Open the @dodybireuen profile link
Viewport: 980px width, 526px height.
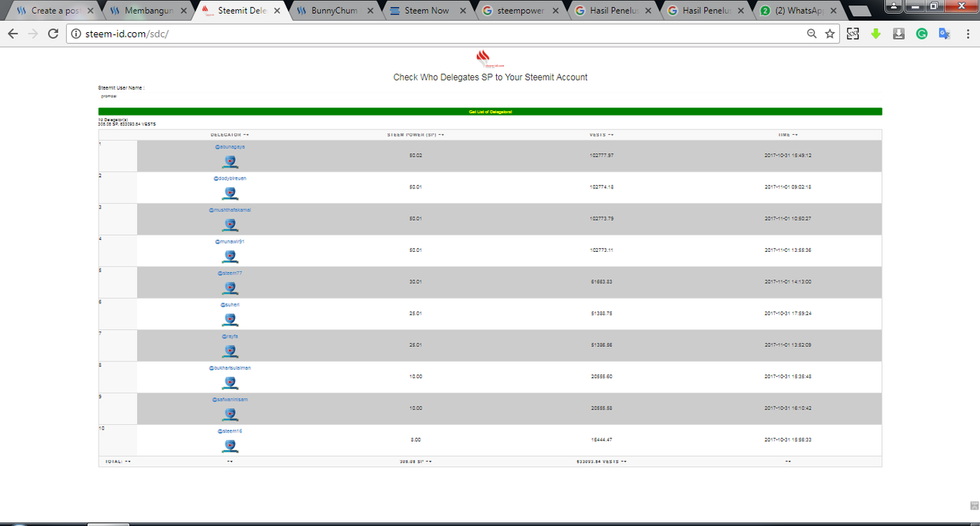(230, 178)
